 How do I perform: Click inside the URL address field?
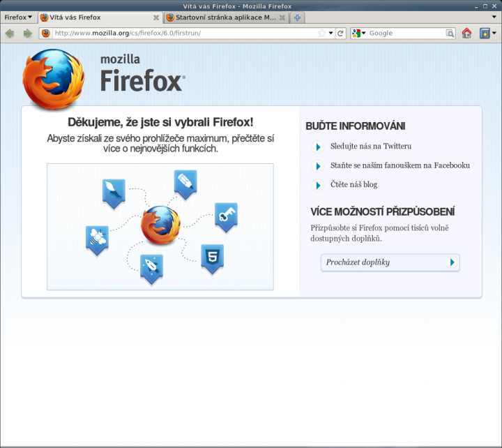pyautogui.click(x=185, y=33)
